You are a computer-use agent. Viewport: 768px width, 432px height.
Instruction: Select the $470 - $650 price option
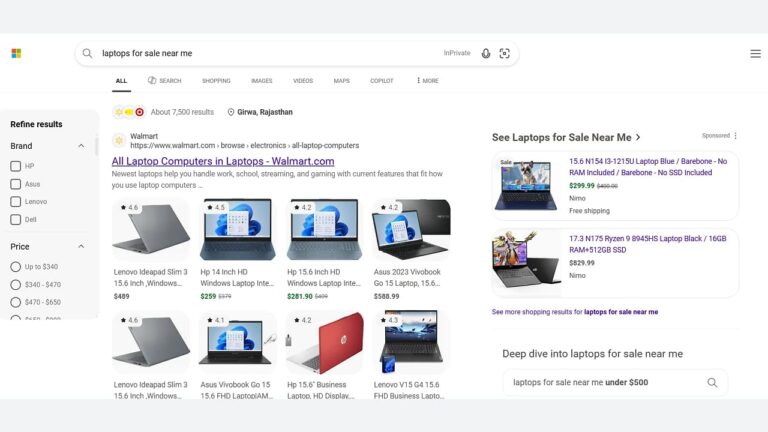click(x=16, y=302)
